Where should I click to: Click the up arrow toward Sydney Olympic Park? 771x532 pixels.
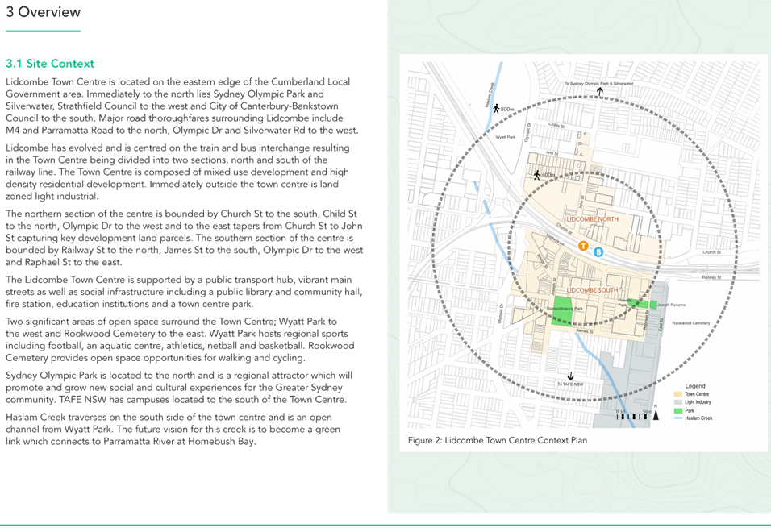(x=600, y=91)
